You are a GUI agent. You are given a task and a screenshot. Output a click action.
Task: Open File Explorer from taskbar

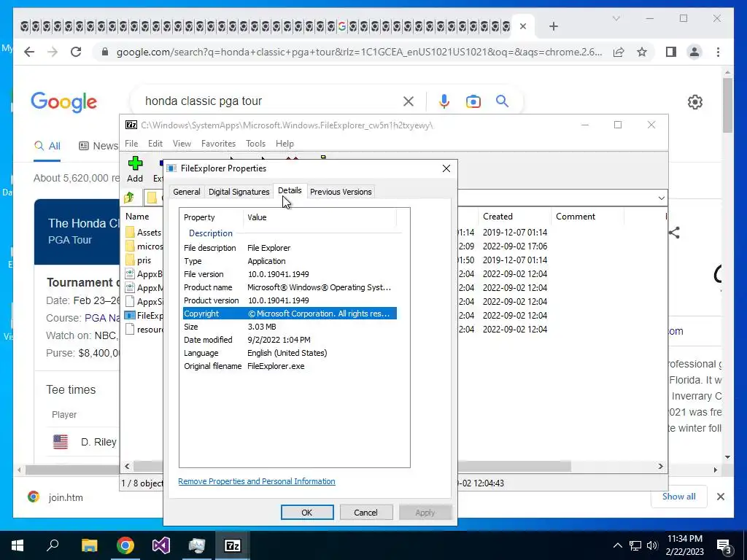(89, 545)
